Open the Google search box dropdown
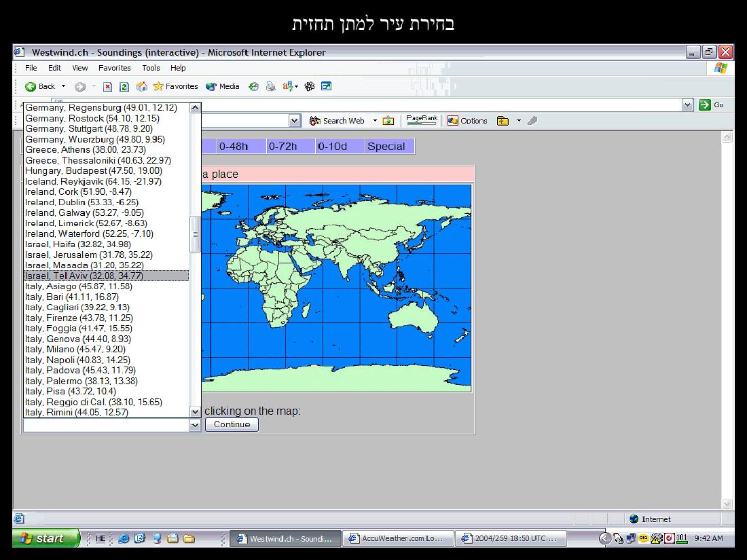The image size is (747, 560). (294, 121)
